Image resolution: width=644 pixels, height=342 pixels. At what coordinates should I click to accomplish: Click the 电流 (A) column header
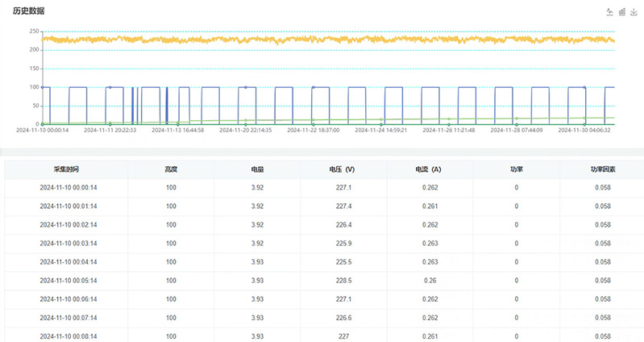click(430, 169)
